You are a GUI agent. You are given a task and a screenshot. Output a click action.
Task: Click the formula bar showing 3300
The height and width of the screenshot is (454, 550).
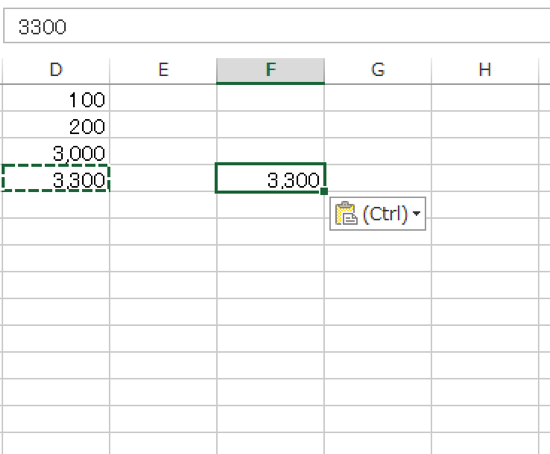[x=277, y=26]
